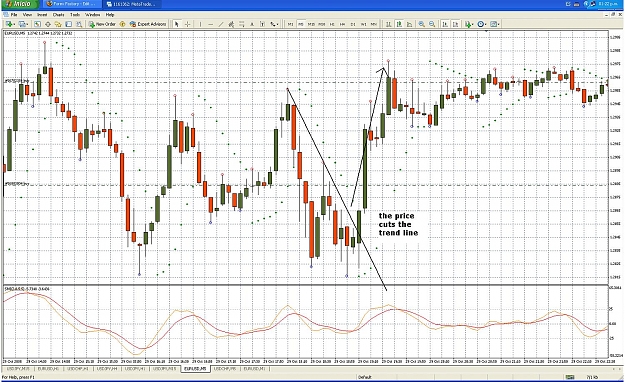Toggle Chart Shift icon
Screen dimensions: 625x382
[455, 24]
